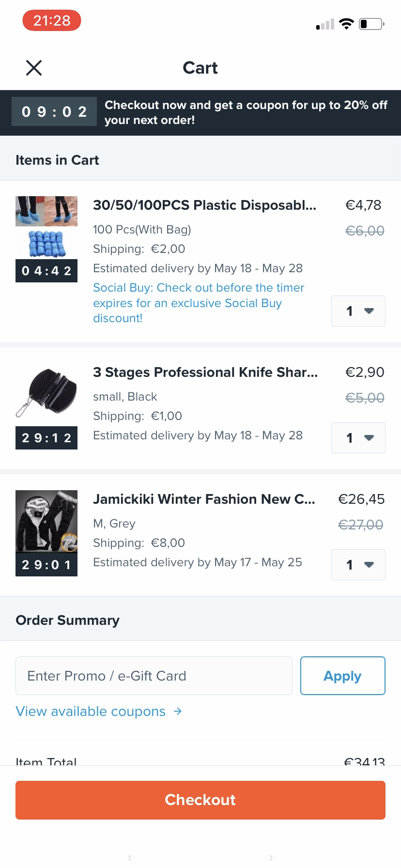Screen dimensions: 401x868
Task: Focus the Enter Promo / e-Gift Card field
Action: pyautogui.click(x=154, y=676)
